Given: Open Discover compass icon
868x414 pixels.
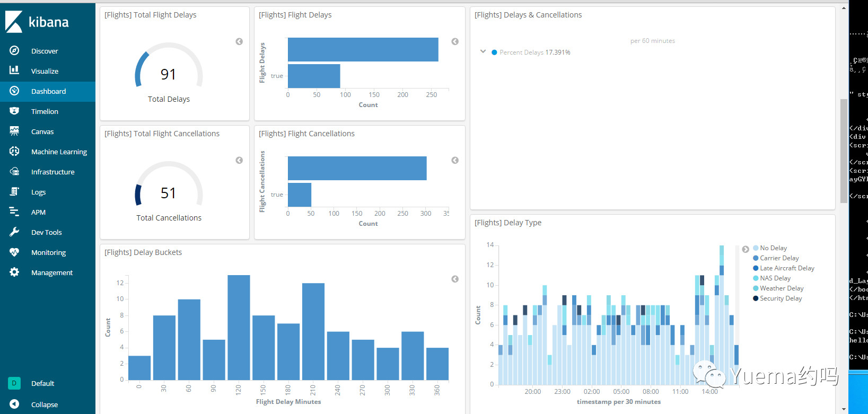Looking at the screenshot, I should (14, 50).
